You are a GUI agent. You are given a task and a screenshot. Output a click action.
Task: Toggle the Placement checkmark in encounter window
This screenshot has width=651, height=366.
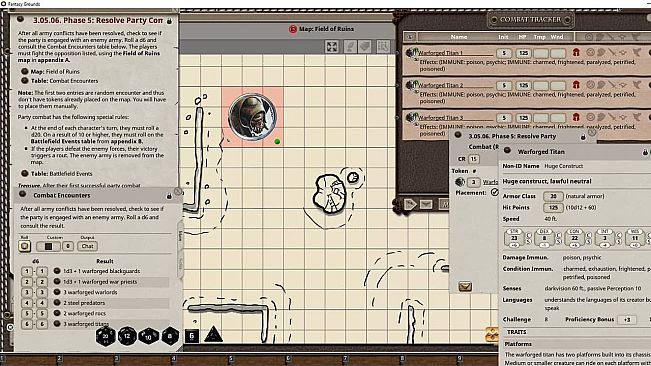click(494, 192)
